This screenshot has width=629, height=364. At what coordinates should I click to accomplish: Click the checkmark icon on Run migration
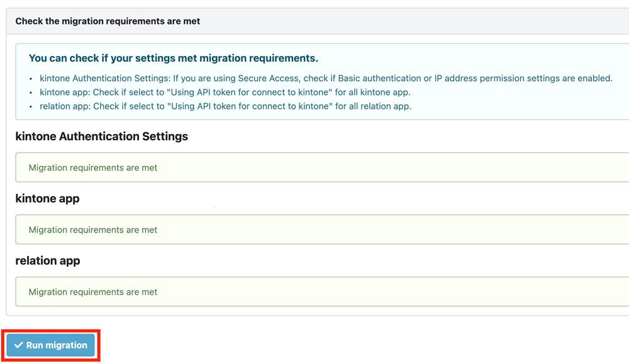[18, 345]
